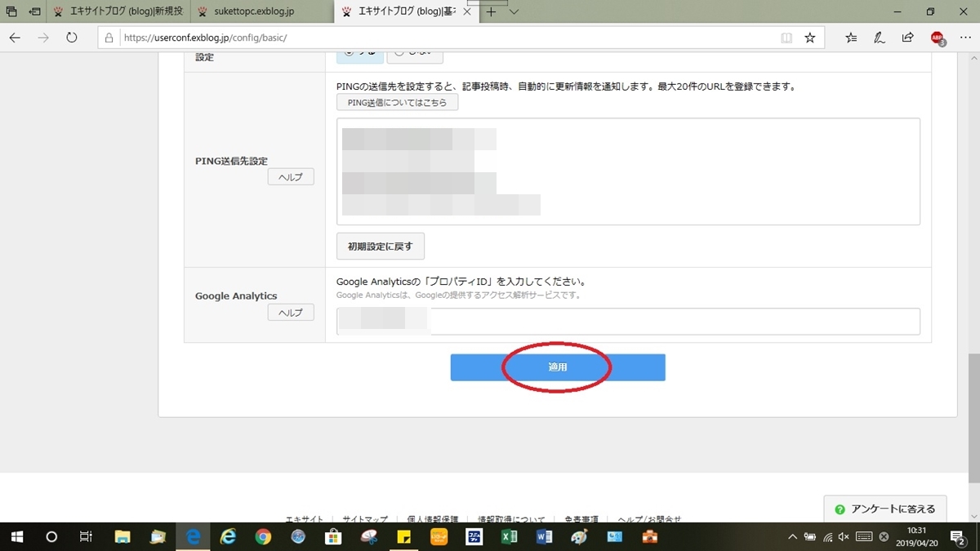Image resolution: width=980 pixels, height=551 pixels.
Task: Click the 初期設定に戻す button
Action: 381,246
